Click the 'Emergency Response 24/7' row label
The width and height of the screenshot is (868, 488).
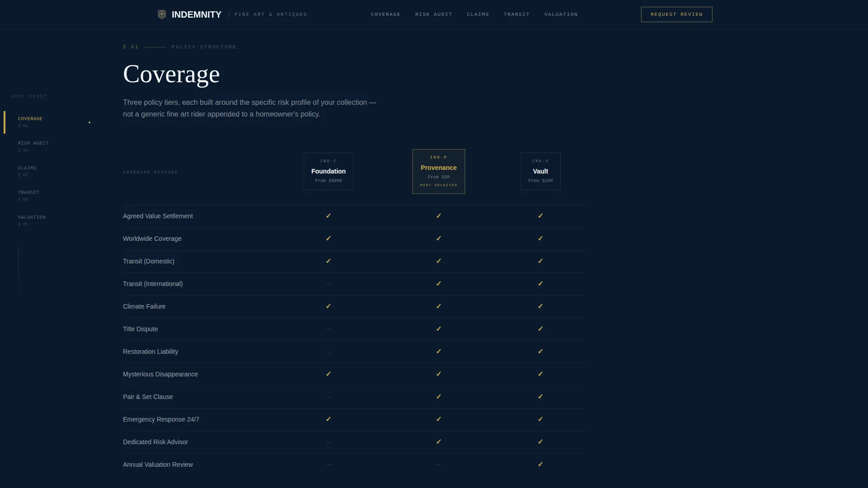tap(161, 419)
